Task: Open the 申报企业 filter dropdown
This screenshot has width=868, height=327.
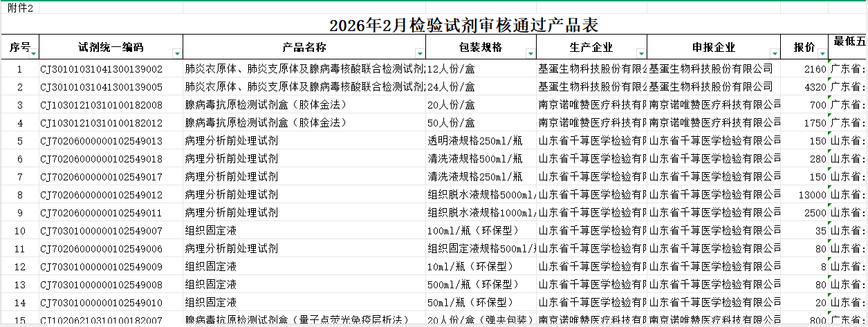Action: pyautogui.click(x=773, y=53)
